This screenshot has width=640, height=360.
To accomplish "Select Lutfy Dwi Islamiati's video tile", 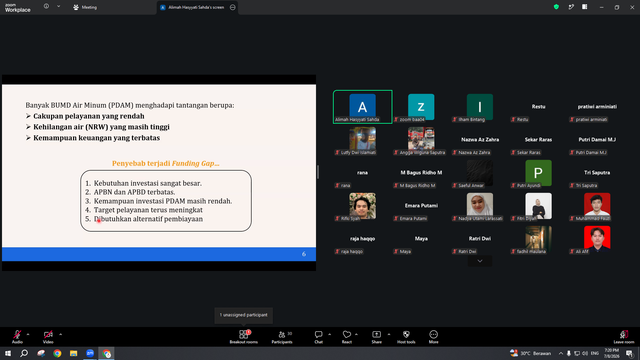I will tap(362, 140).
